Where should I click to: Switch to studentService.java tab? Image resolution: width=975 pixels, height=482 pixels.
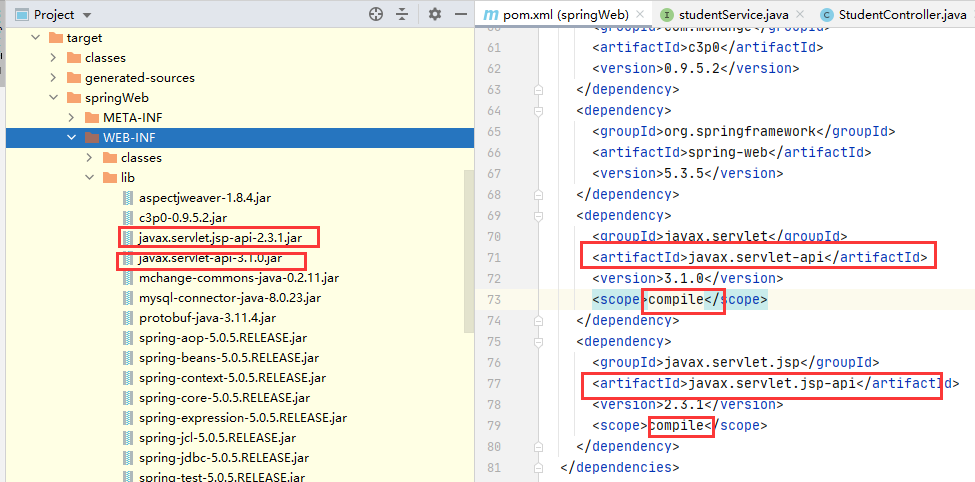point(732,14)
